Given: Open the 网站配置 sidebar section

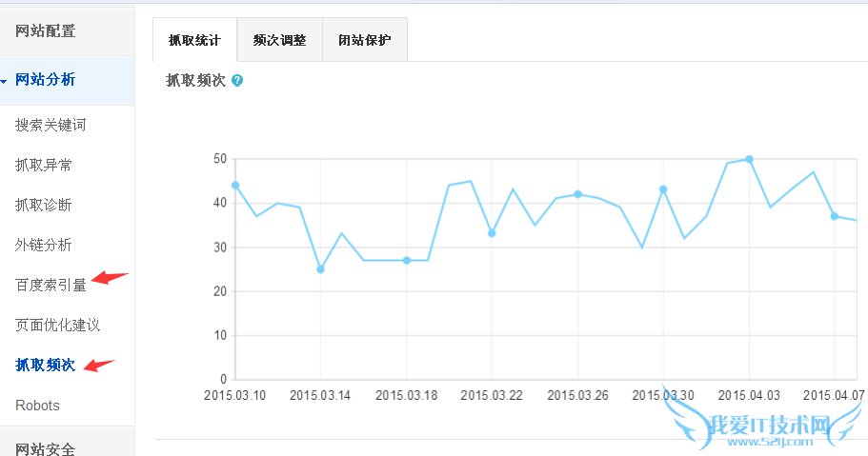Looking at the screenshot, I should (46, 31).
